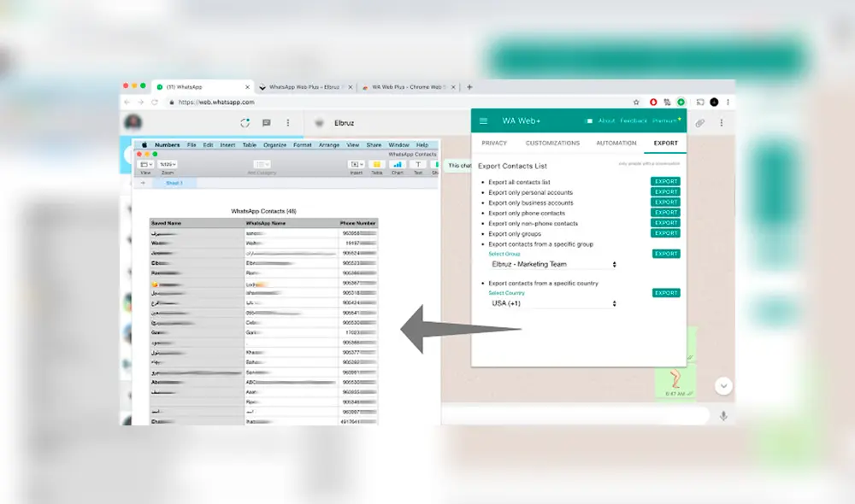Start a new chat with message icon

[x=267, y=123]
